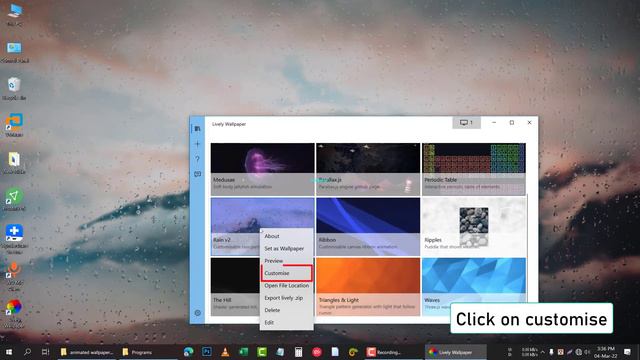Click the Add Wallpaper plus icon
This screenshot has width=640, height=360.
198,144
